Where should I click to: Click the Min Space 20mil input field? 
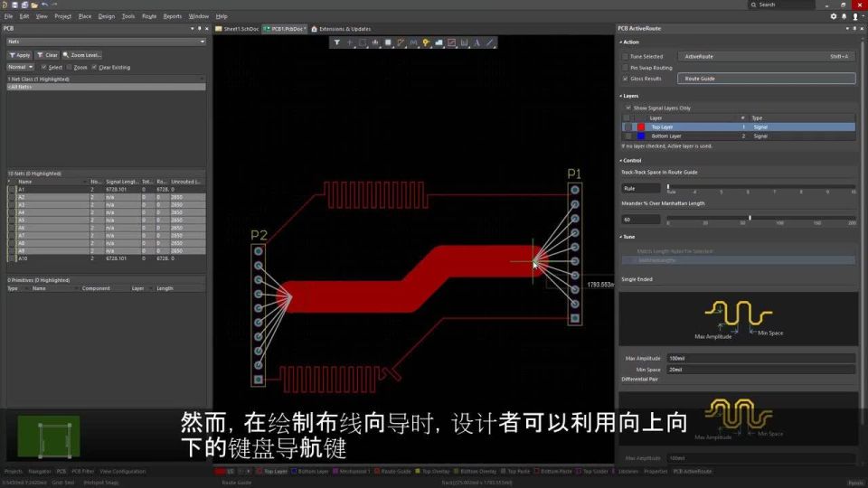(760, 370)
